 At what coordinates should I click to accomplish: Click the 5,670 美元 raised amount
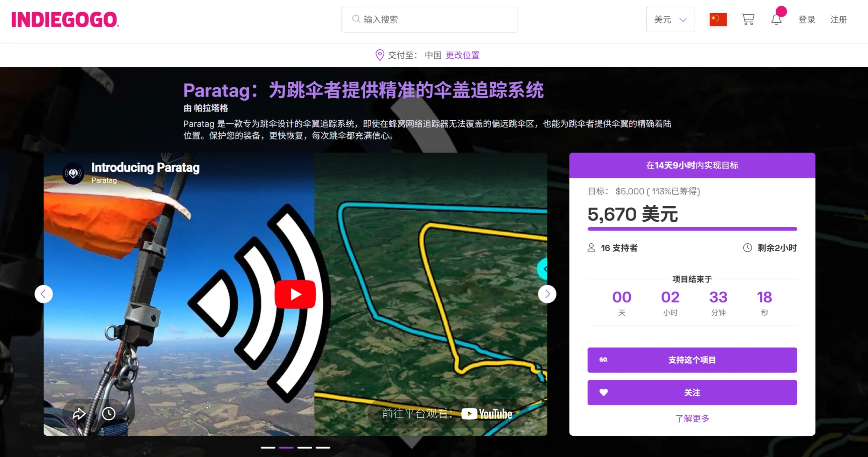(632, 214)
